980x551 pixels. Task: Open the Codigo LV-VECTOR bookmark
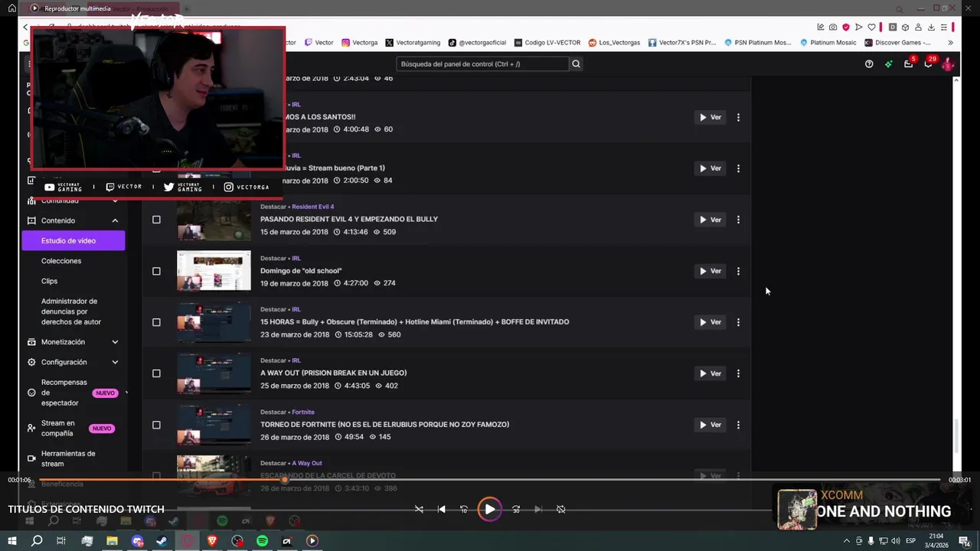click(x=547, y=43)
